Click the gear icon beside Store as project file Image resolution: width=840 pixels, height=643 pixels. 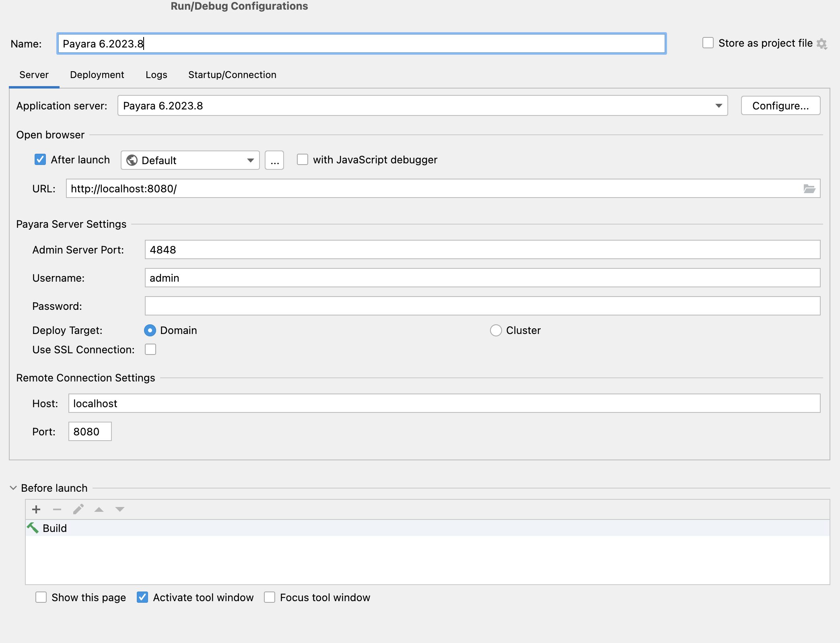pyautogui.click(x=822, y=43)
